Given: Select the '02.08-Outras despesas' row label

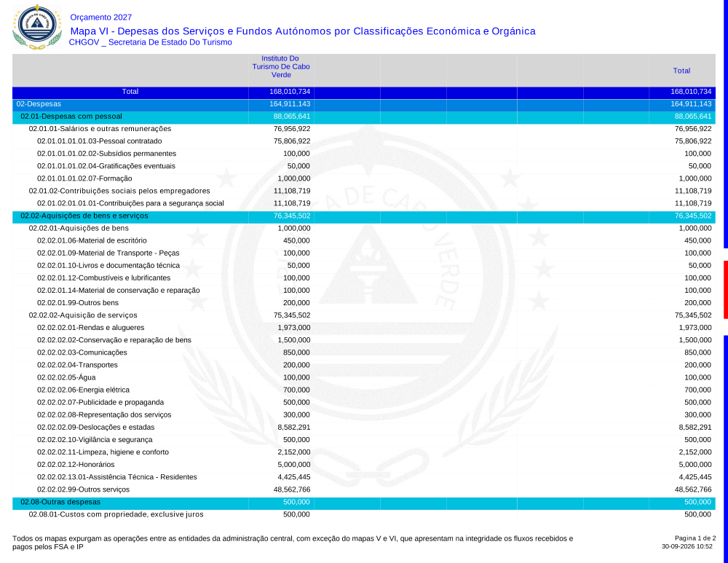Looking at the screenshot, I should point(60,502).
